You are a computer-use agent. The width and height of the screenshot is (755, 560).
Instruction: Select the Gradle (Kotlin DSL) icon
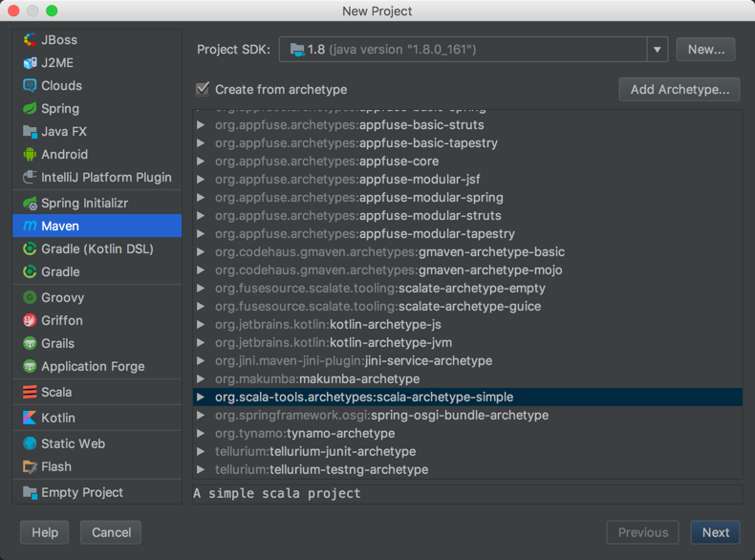30,249
